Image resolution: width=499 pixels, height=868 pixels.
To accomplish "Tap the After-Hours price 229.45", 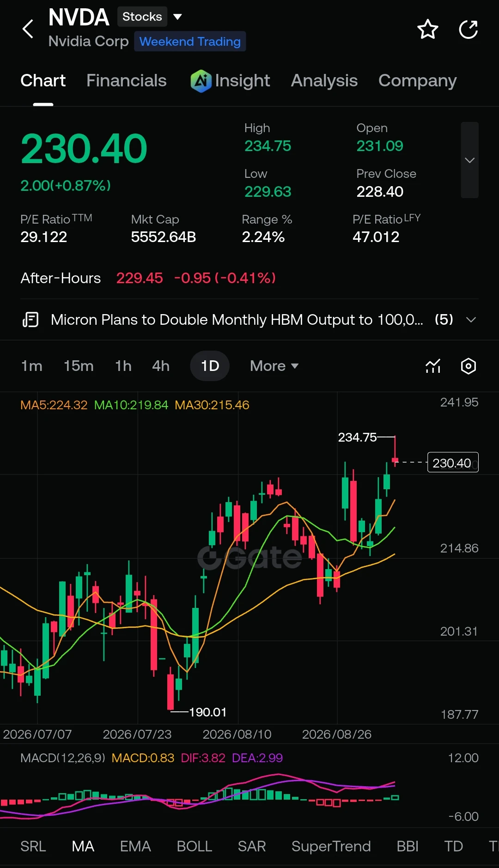I will 140,278.
